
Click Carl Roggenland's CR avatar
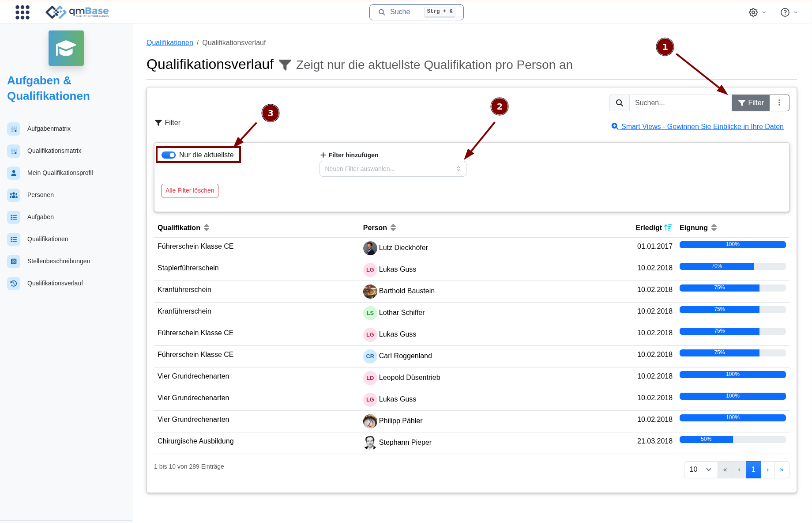pos(370,356)
